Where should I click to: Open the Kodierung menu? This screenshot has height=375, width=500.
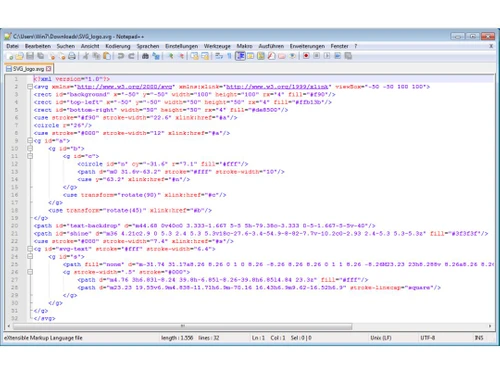[118, 46]
